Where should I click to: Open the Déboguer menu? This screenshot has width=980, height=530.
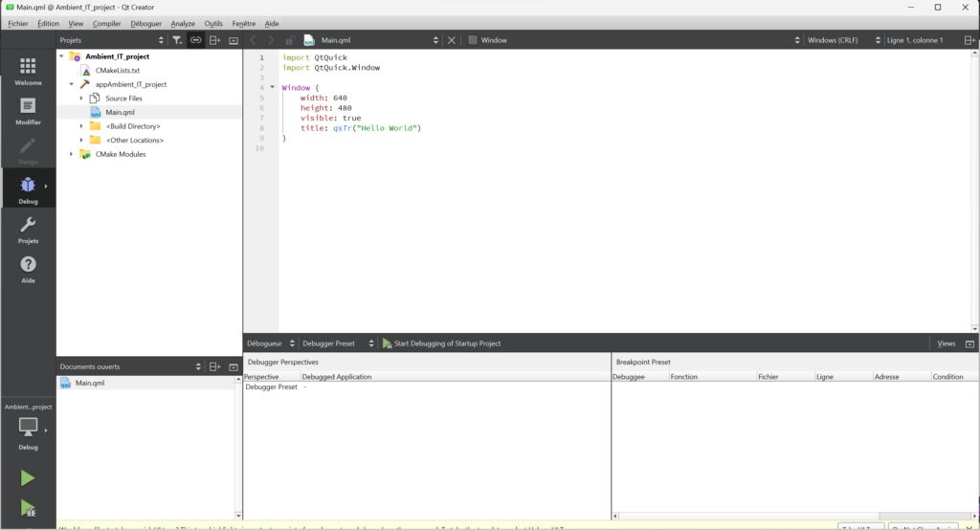click(x=145, y=23)
